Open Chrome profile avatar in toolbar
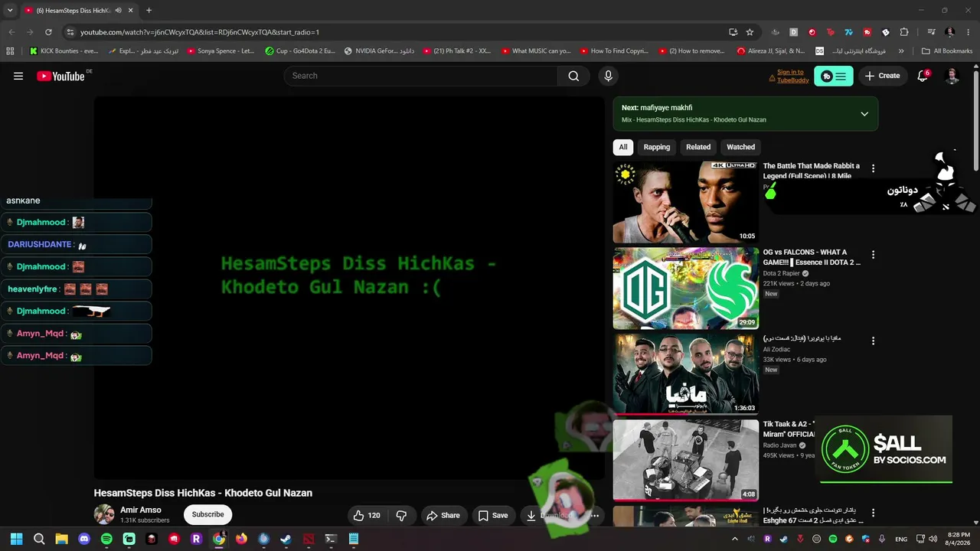Viewport: 980px width, 551px height. 950,32
